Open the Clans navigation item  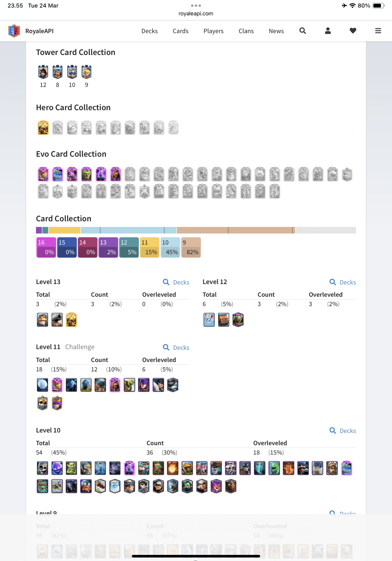[246, 31]
